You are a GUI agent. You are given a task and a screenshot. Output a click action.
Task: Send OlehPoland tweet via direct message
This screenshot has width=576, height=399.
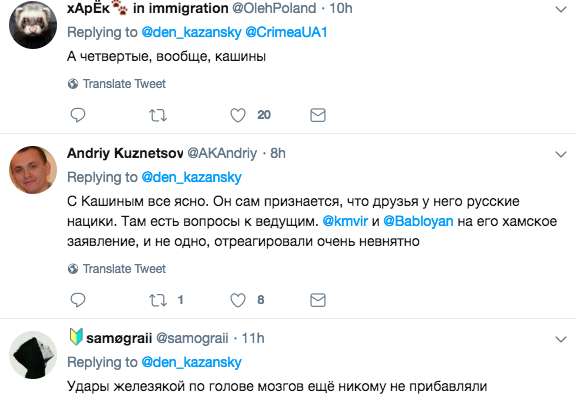(318, 115)
